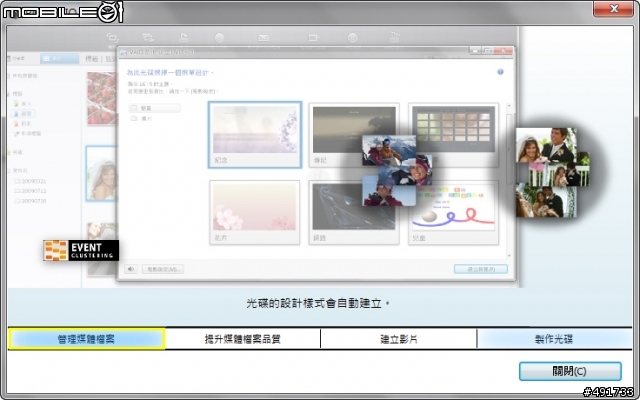
Task: Select the 管理媒體檔案 tab
Action: coord(87,339)
